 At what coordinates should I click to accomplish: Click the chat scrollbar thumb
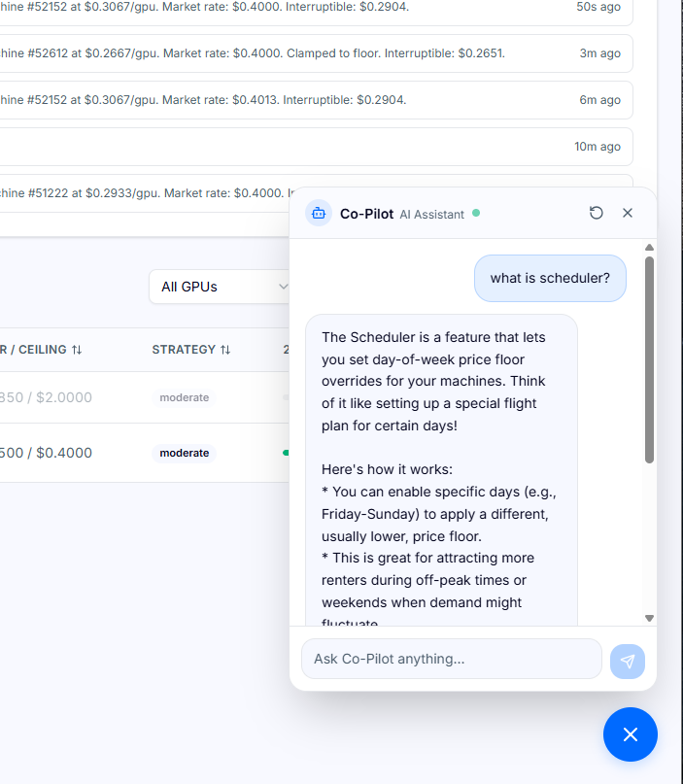(650, 360)
